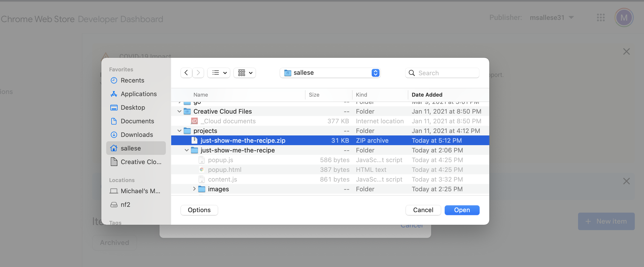The width and height of the screenshot is (644, 267).
Task: Click the content.js script file icon
Action: click(201, 179)
